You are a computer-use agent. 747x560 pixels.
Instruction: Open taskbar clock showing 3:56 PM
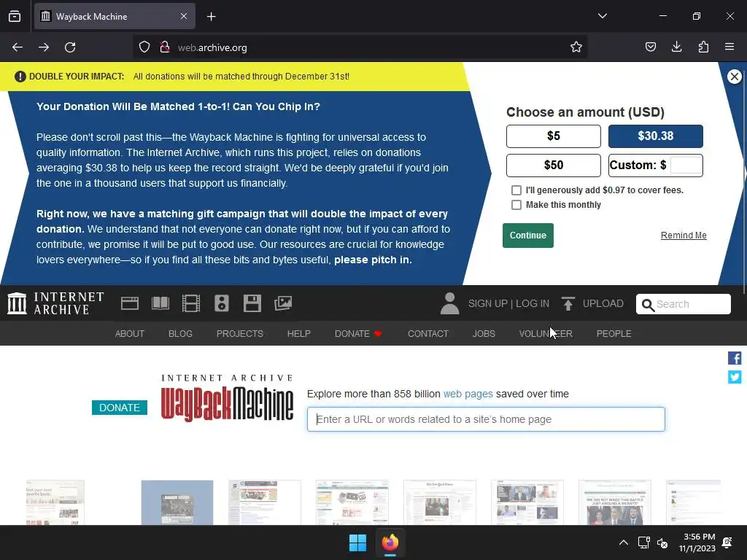click(x=697, y=542)
